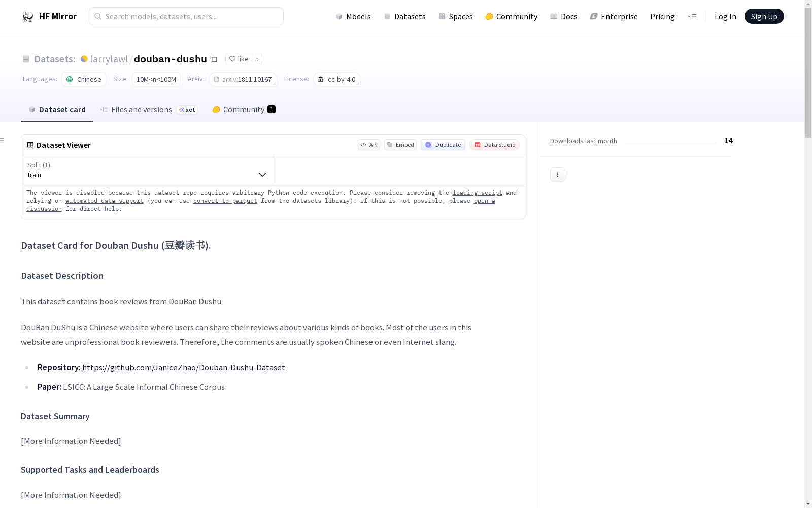Copy dataset name with the copy icon
Image resolution: width=812 pixels, height=508 pixels.
point(214,59)
